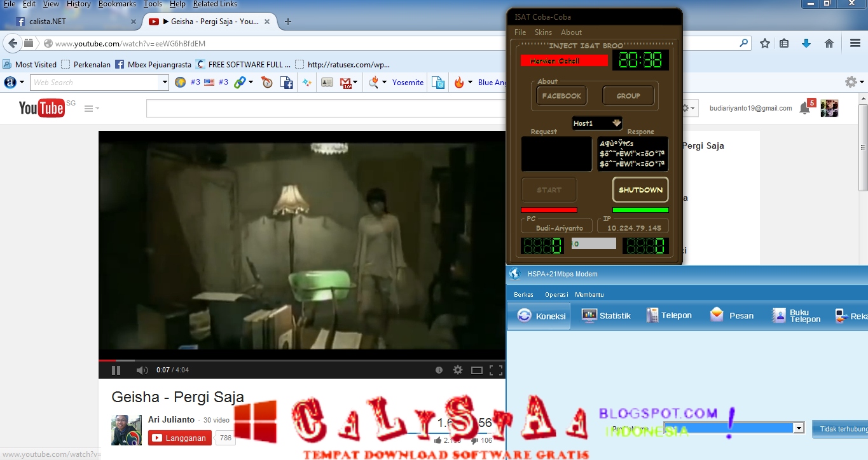Show bookmarks list icon

pyautogui.click(x=784, y=44)
